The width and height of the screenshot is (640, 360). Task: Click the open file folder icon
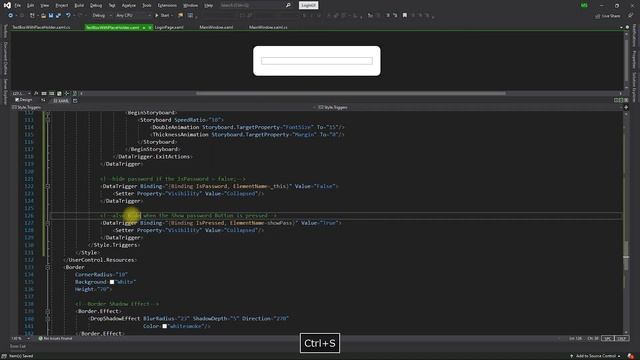[43, 16]
